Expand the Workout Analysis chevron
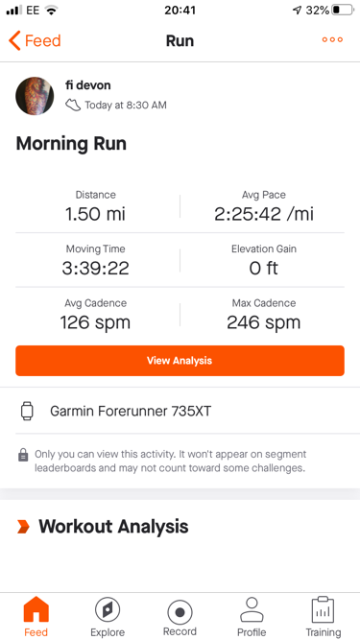 23,527
